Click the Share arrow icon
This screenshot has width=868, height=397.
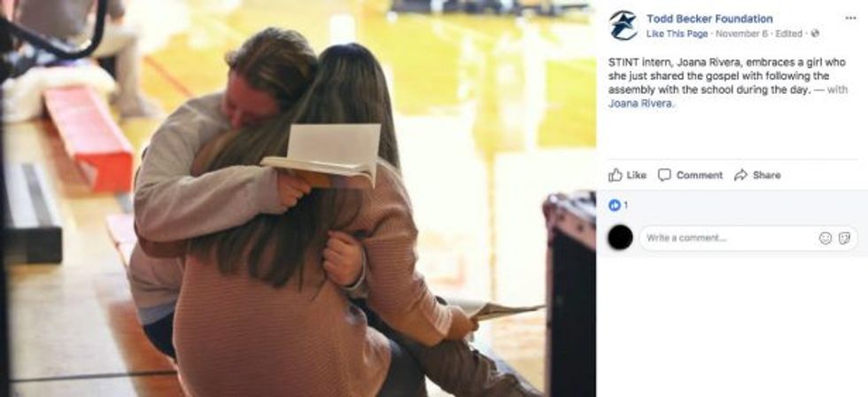click(x=740, y=175)
